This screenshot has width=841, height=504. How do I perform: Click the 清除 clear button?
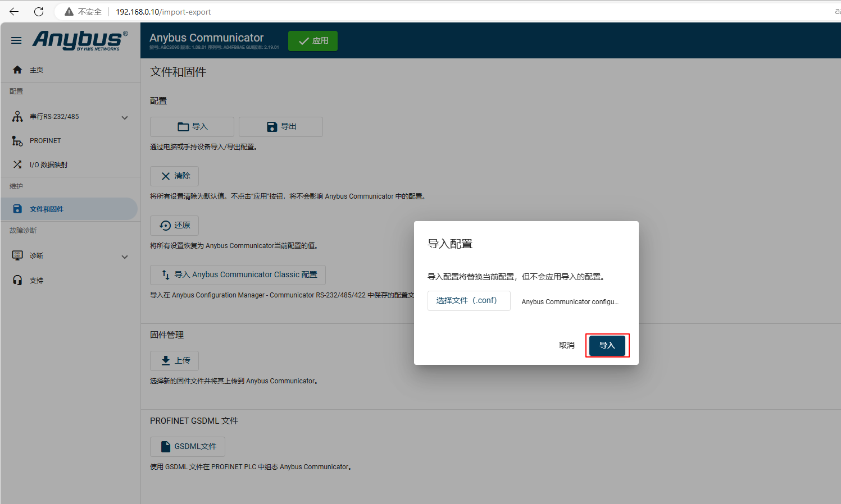click(x=174, y=176)
